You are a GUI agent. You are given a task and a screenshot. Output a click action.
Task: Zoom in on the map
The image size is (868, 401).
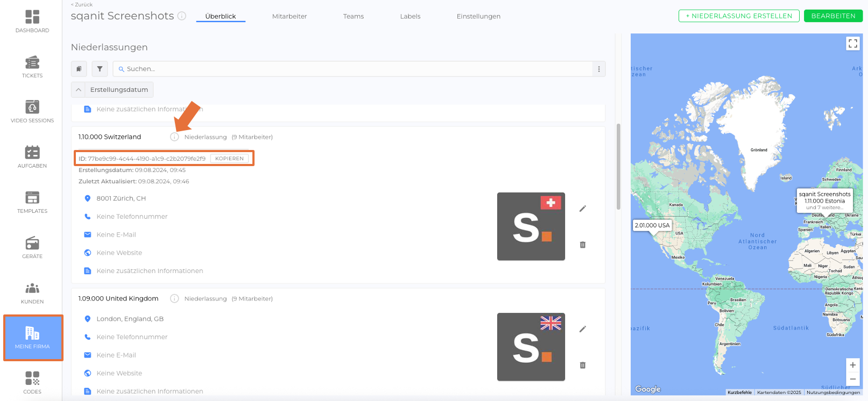click(852, 365)
